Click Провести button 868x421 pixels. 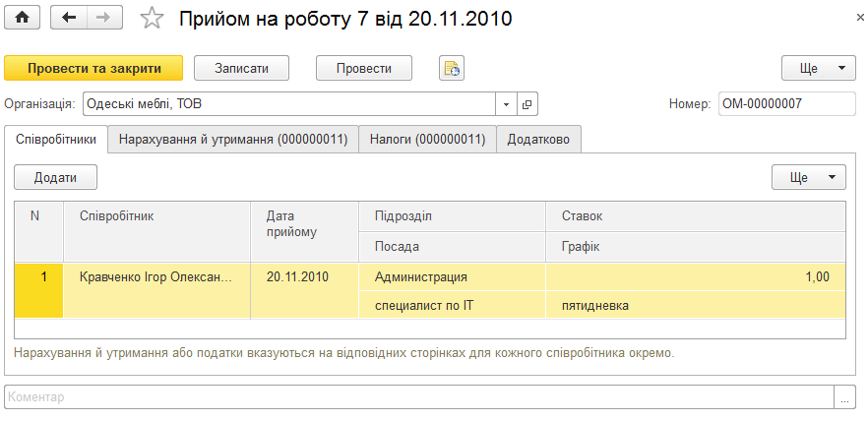364,69
